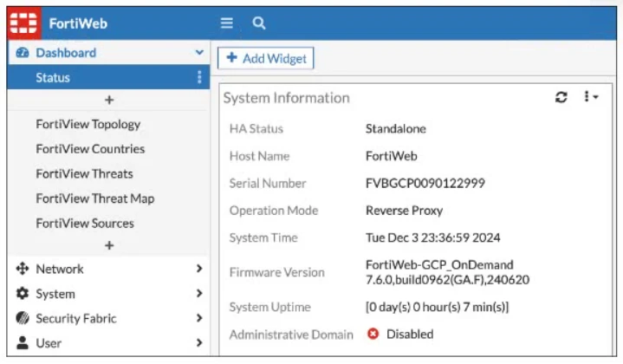Click plus below FortiView Sources
The height and width of the screenshot is (364, 623).
click(109, 246)
